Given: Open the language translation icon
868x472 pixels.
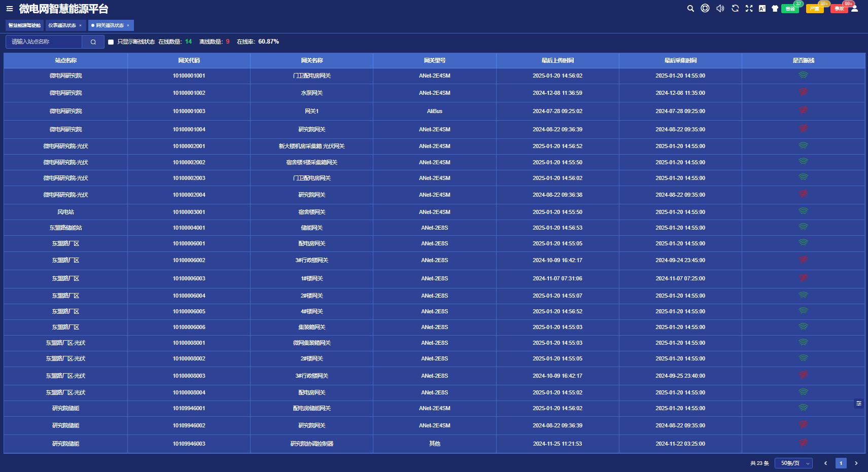Looking at the screenshot, I should (762, 9).
